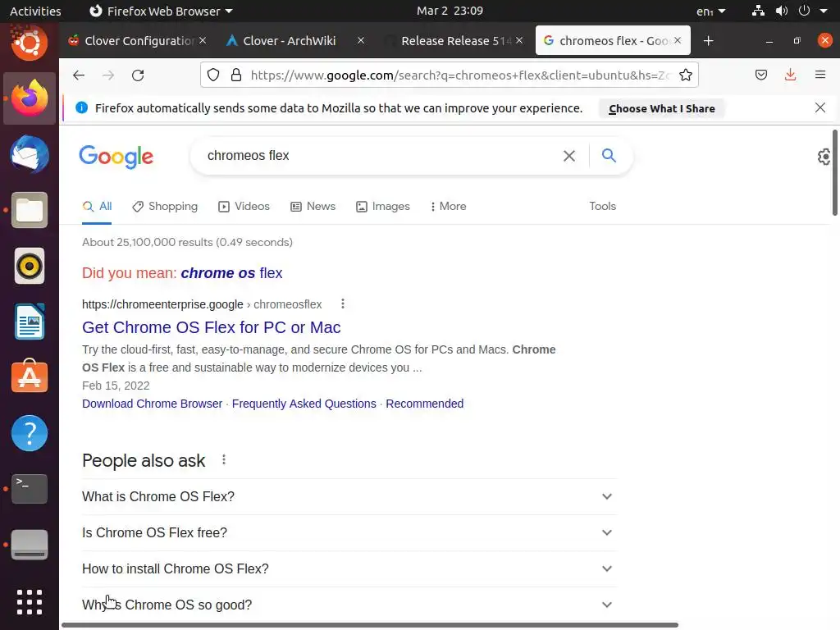840x630 pixels.
Task: Expand 'Is Chrome OS Flex free?' question
Action: click(349, 532)
